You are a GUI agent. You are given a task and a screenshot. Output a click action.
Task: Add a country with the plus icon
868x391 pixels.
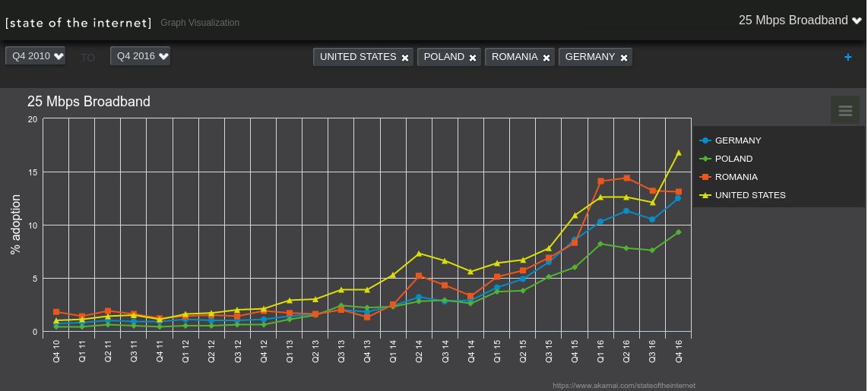[x=847, y=57]
